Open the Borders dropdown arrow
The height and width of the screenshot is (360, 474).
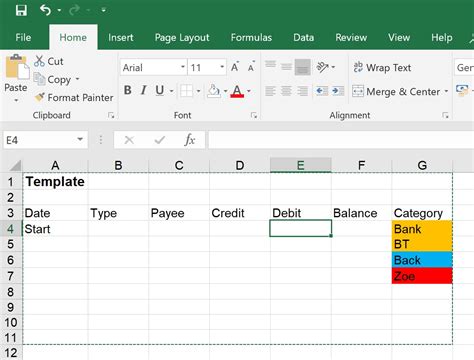[198, 91]
